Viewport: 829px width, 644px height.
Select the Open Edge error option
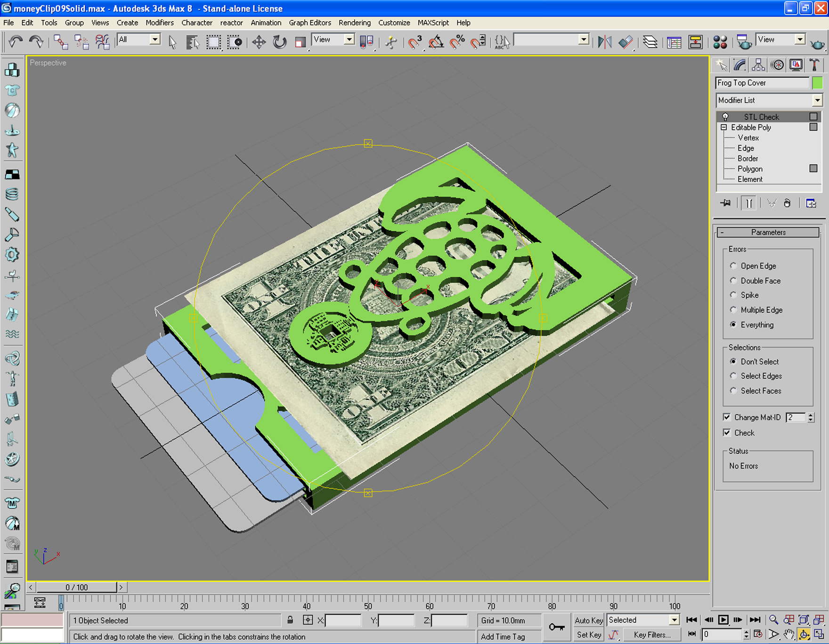coord(733,266)
